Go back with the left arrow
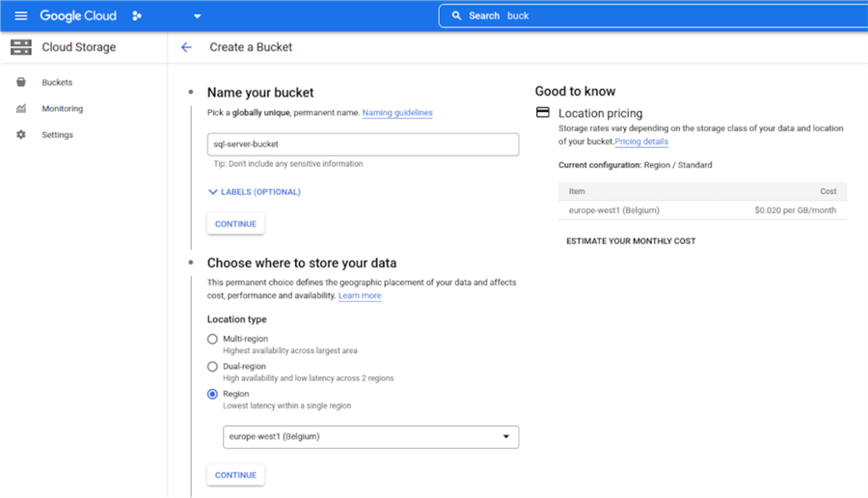Screen dimensions: 868x498 click(x=186, y=47)
